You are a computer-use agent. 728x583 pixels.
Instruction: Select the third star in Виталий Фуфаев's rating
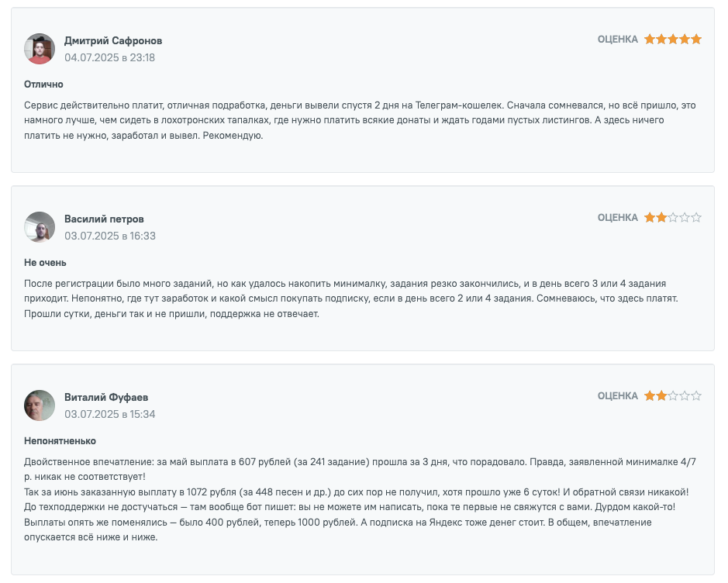coord(673,395)
